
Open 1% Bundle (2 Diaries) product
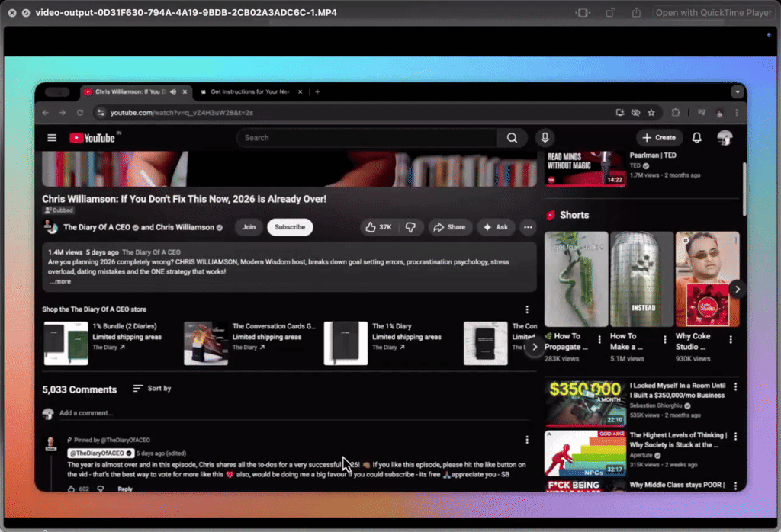coord(104,344)
